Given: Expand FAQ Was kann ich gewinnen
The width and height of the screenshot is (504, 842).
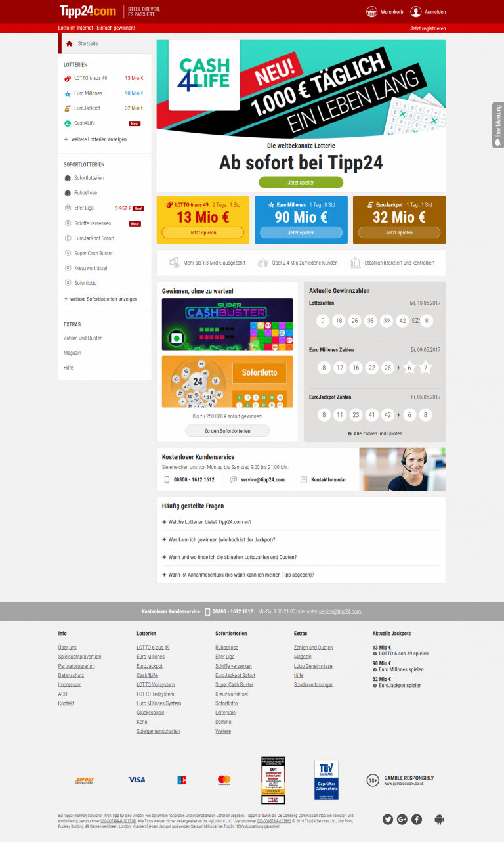Looking at the screenshot, I should 219,539.
